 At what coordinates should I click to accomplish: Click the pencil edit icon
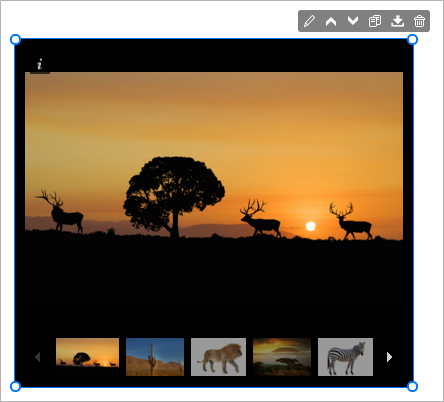(x=309, y=21)
